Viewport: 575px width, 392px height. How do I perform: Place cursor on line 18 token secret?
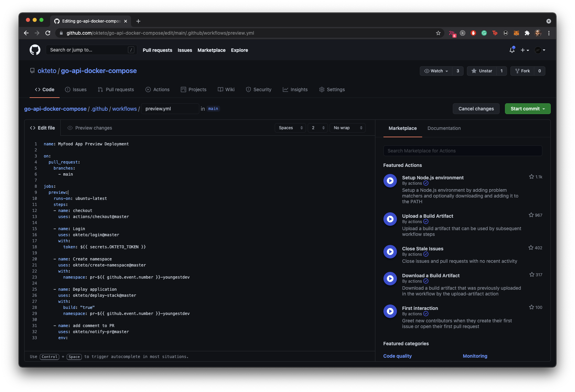(x=113, y=247)
